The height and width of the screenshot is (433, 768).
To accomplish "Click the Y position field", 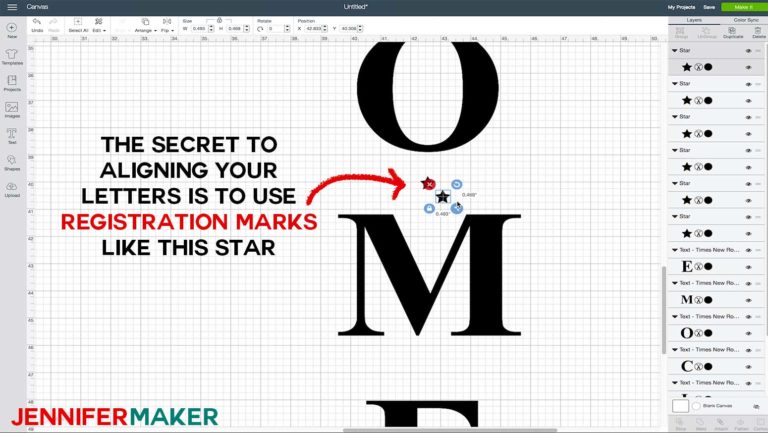I will coord(348,29).
